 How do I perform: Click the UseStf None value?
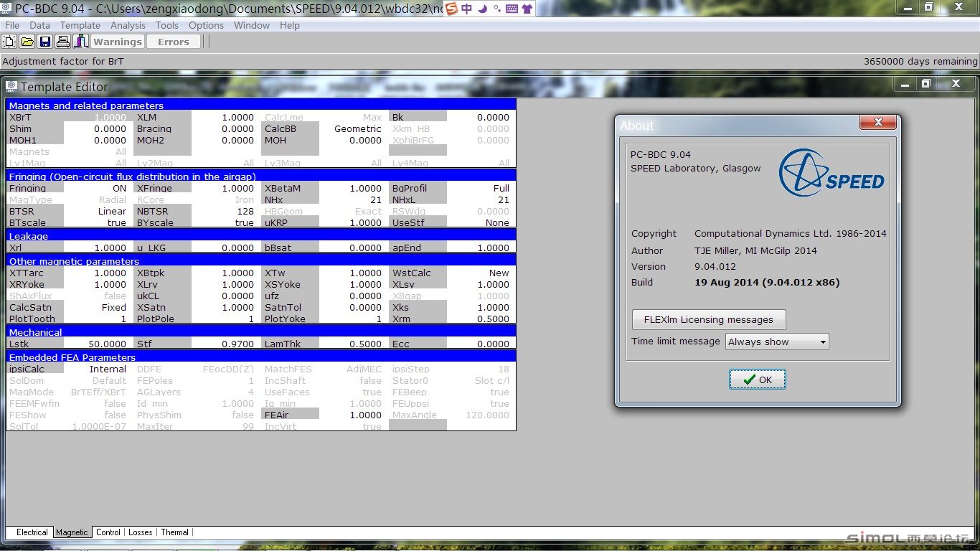pyautogui.click(x=479, y=222)
